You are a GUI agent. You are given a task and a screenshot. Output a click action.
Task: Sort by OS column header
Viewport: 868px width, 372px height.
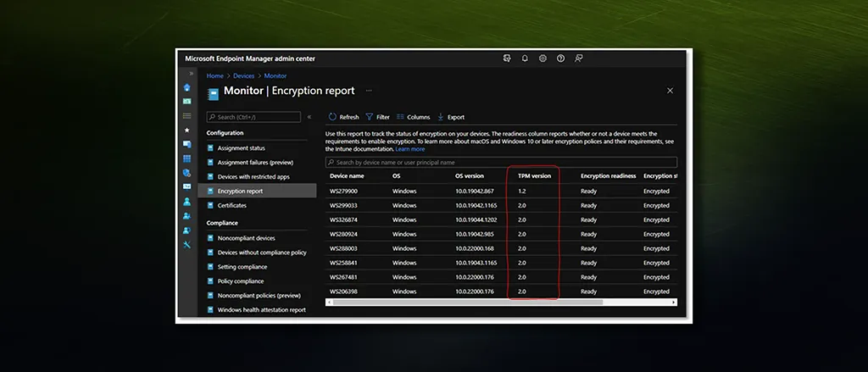397,176
